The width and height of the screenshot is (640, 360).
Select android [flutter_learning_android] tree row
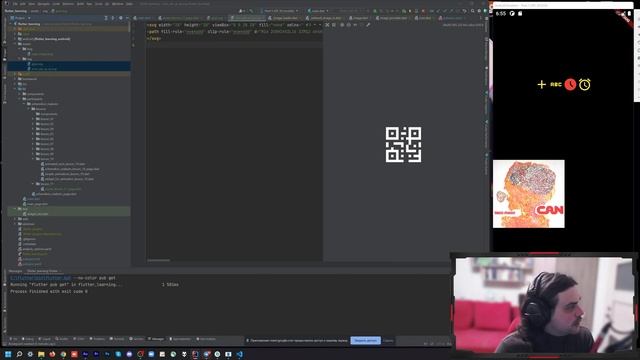pos(46,39)
